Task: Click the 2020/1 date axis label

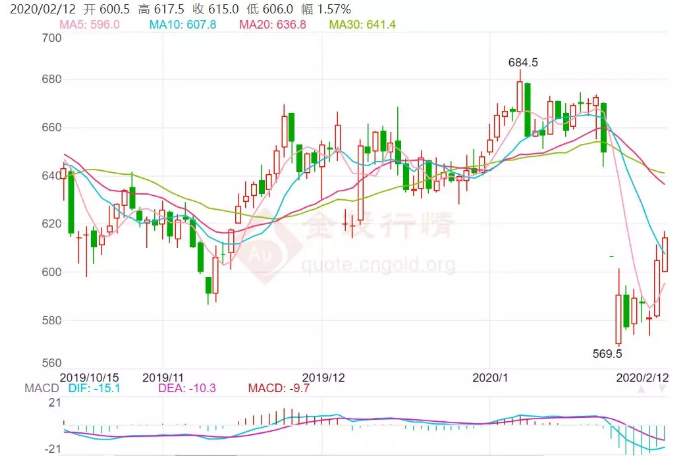Action: [490, 378]
